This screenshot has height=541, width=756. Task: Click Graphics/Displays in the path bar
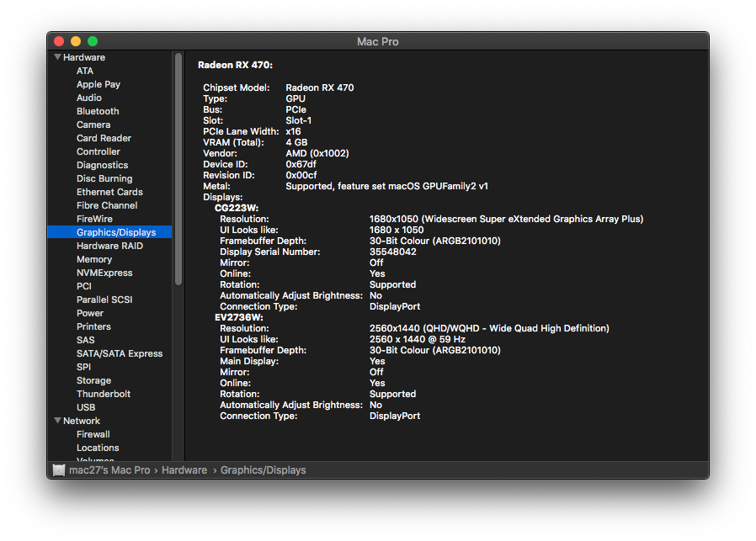pyautogui.click(x=264, y=470)
